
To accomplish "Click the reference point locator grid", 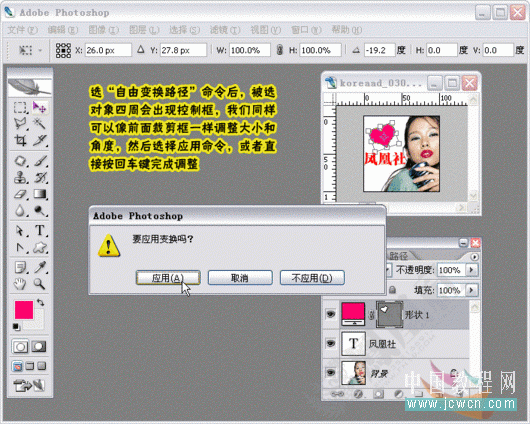I will [63, 50].
